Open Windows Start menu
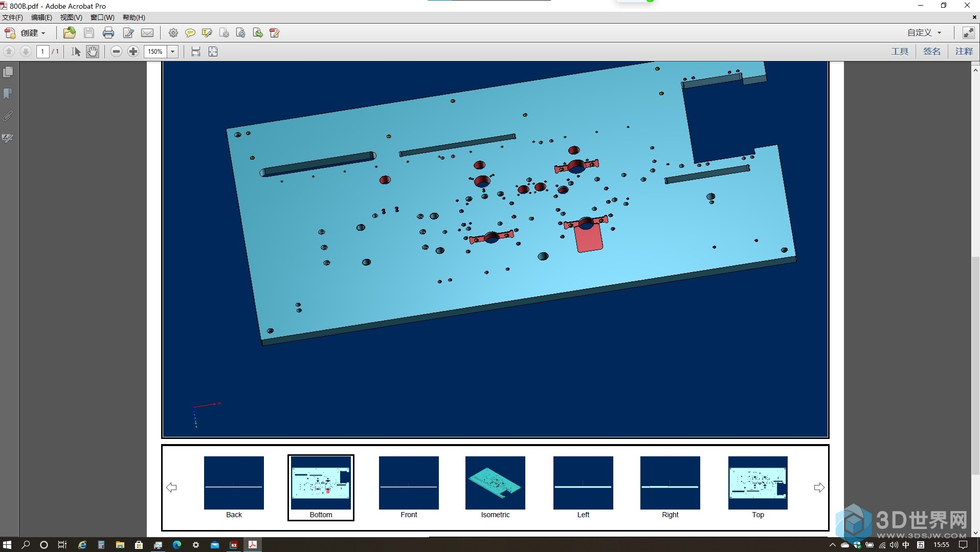The image size is (980, 552). [7, 545]
